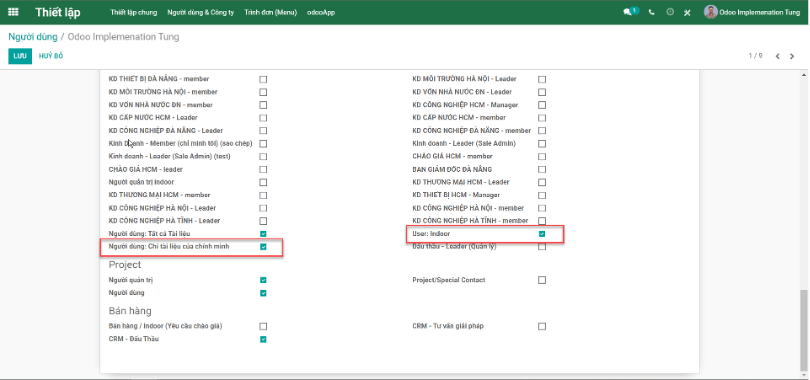Viewport: 810px width, 380px height.
Task: Uncheck Project Người dùng checkbox
Action: (263, 293)
